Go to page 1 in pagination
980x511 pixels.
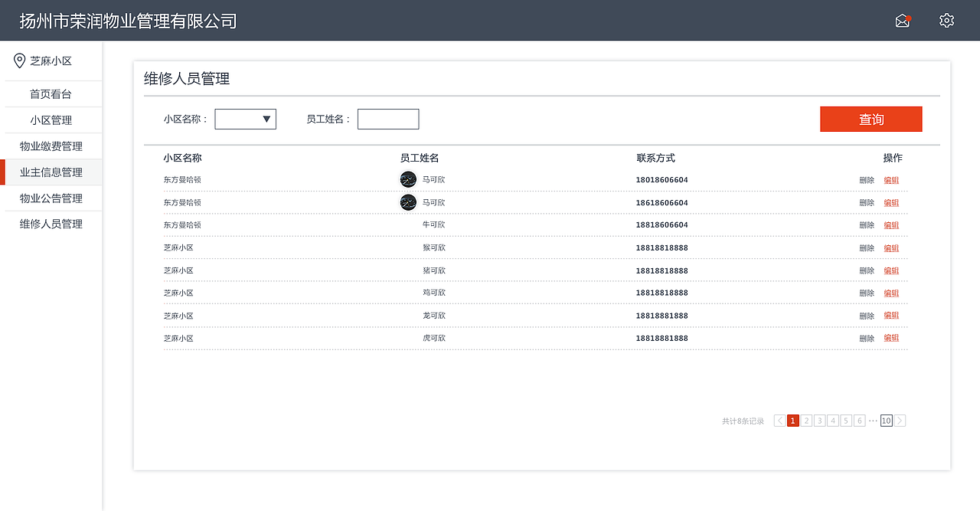[x=793, y=421]
